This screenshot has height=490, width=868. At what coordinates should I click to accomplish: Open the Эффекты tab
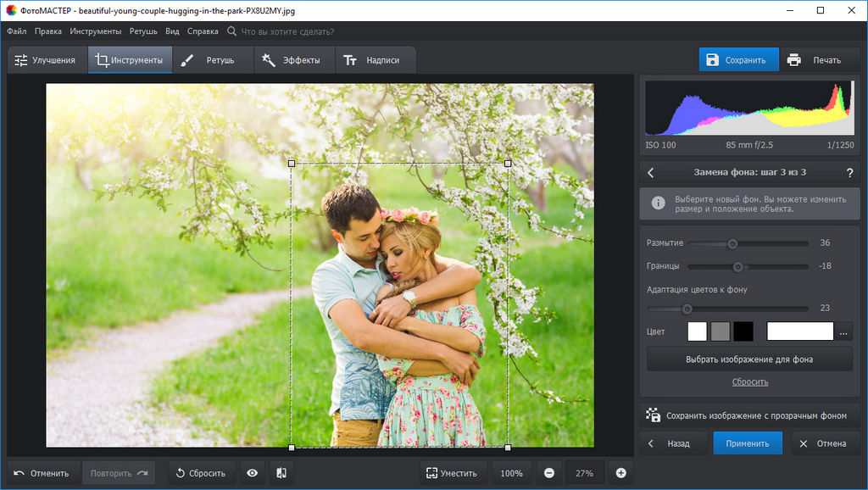[292, 60]
